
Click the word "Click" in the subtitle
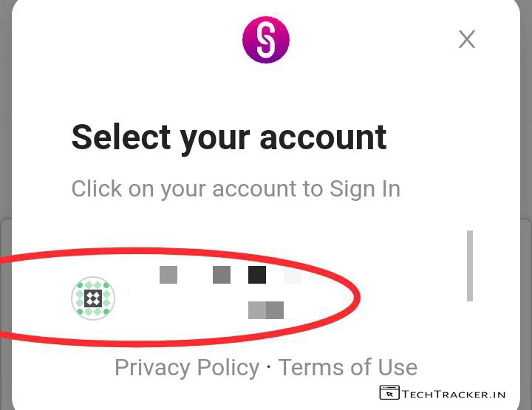pos(97,188)
